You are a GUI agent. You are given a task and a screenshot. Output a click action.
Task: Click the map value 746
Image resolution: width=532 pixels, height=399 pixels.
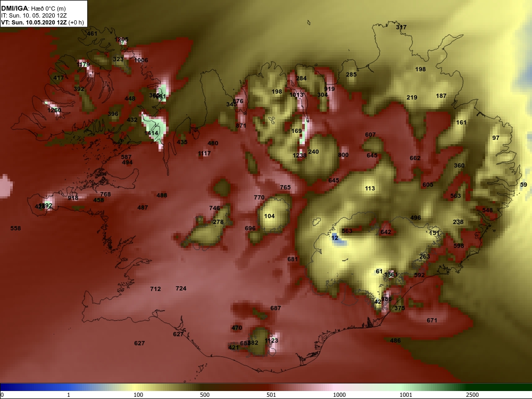coord(214,208)
